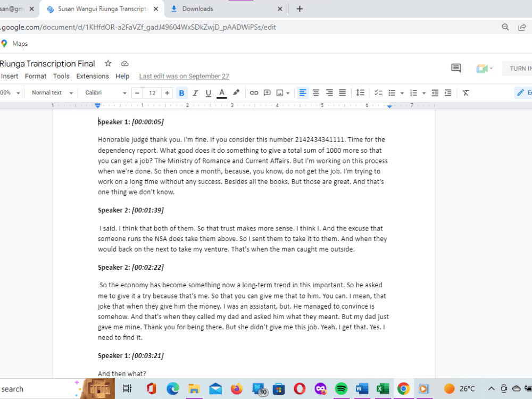Open Opera browser from taskbar
This screenshot has width=532, height=399.
(x=299, y=389)
